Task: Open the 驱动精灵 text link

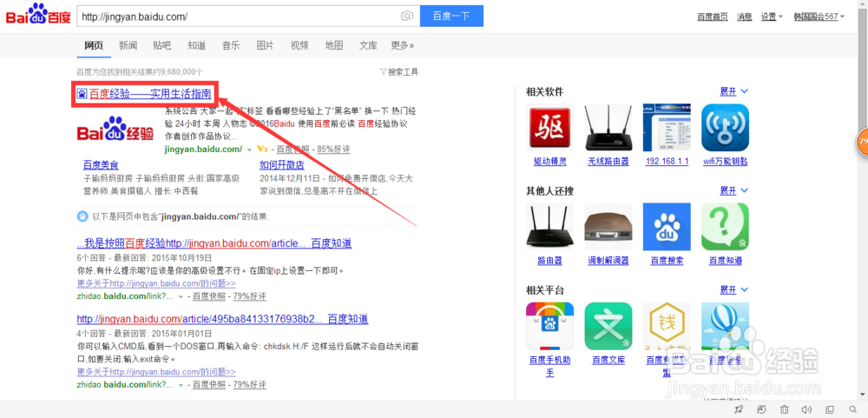Action: [x=549, y=162]
